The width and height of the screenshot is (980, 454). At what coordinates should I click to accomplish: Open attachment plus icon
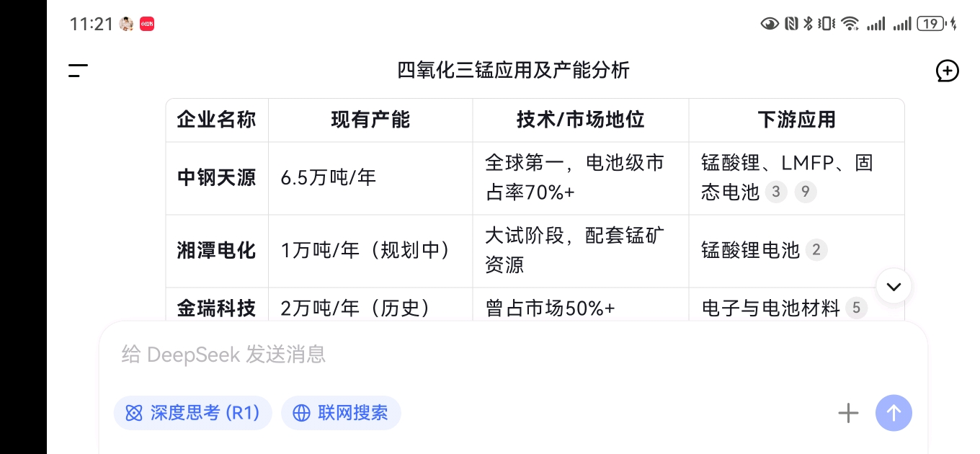tap(848, 413)
